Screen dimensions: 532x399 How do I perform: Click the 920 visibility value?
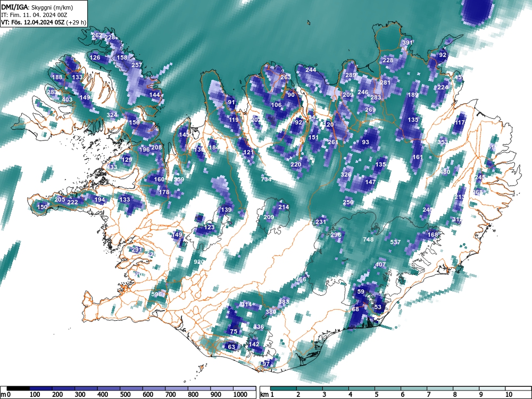[x=199, y=262]
